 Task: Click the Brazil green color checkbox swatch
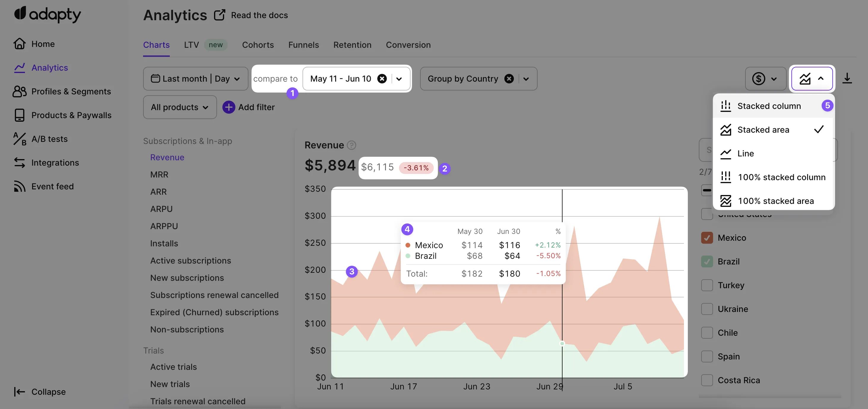(707, 261)
